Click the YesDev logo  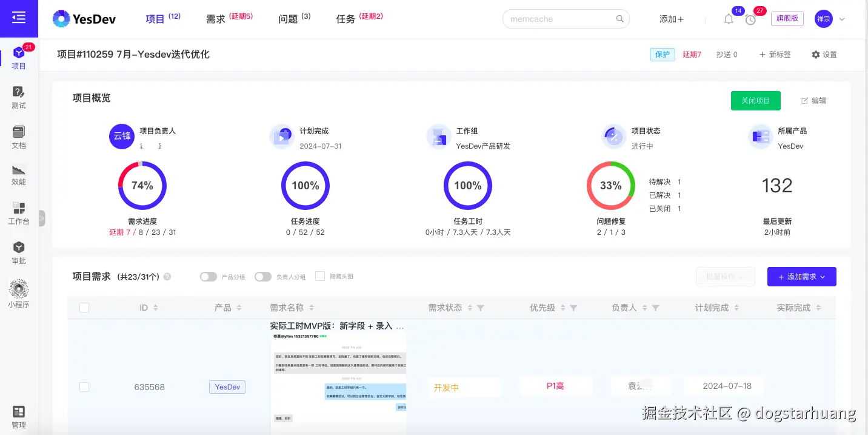[84, 19]
